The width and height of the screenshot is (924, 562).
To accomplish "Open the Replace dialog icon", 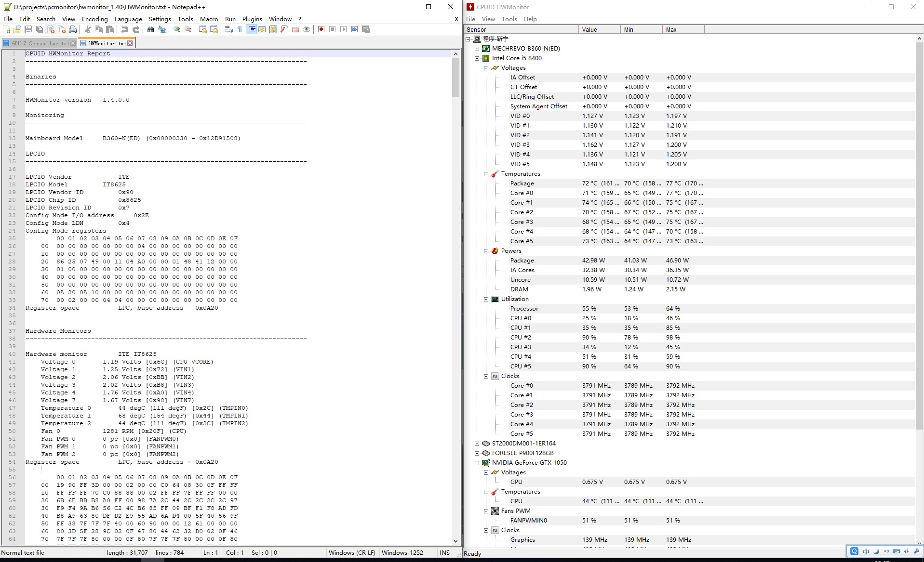I will click(162, 29).
